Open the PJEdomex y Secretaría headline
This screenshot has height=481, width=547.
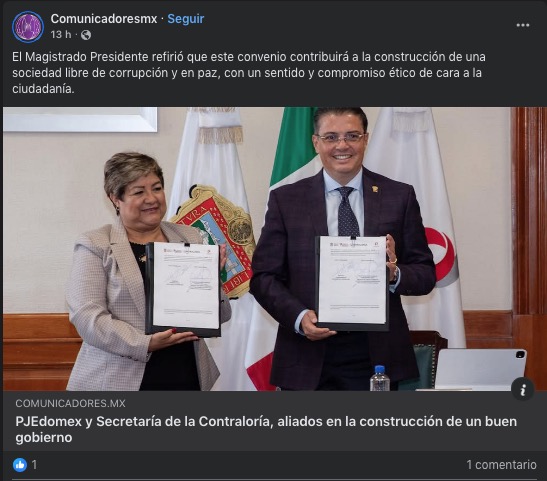click(266, 429)
